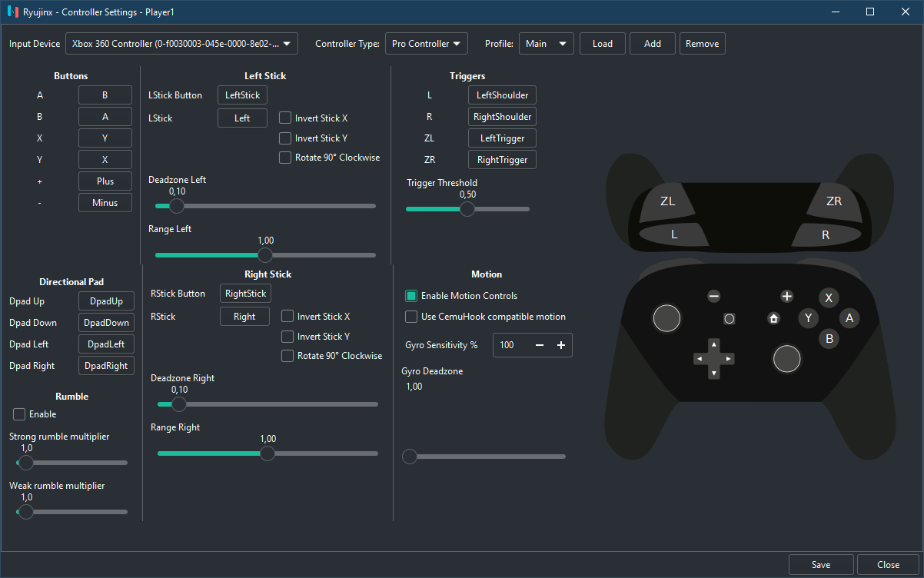Click the ZL trigger on the controller diagram

(x=667, y=201)
